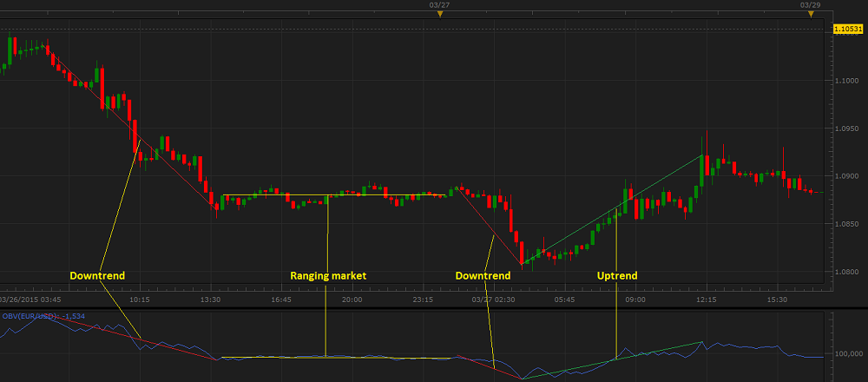This screenshot has height=382, width=868.
Task: Click the 09:00 time axis label
Action: click(x=635, y=299)
